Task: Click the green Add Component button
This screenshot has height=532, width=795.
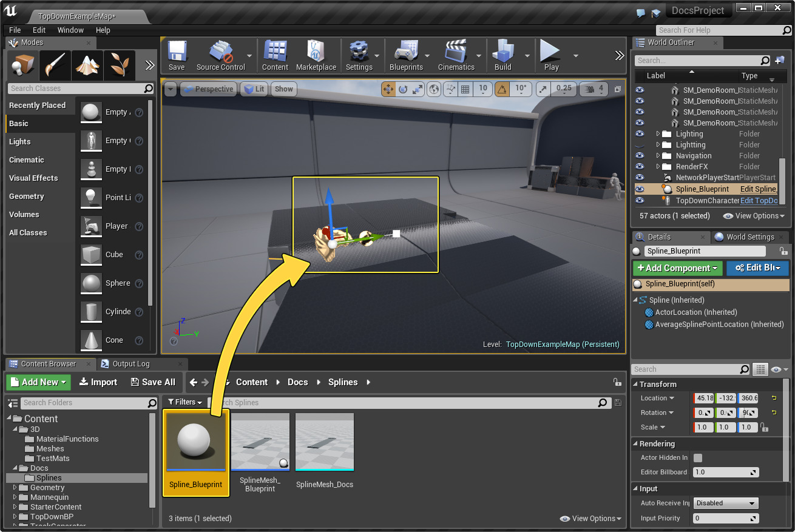Action: tap(677, 268)
